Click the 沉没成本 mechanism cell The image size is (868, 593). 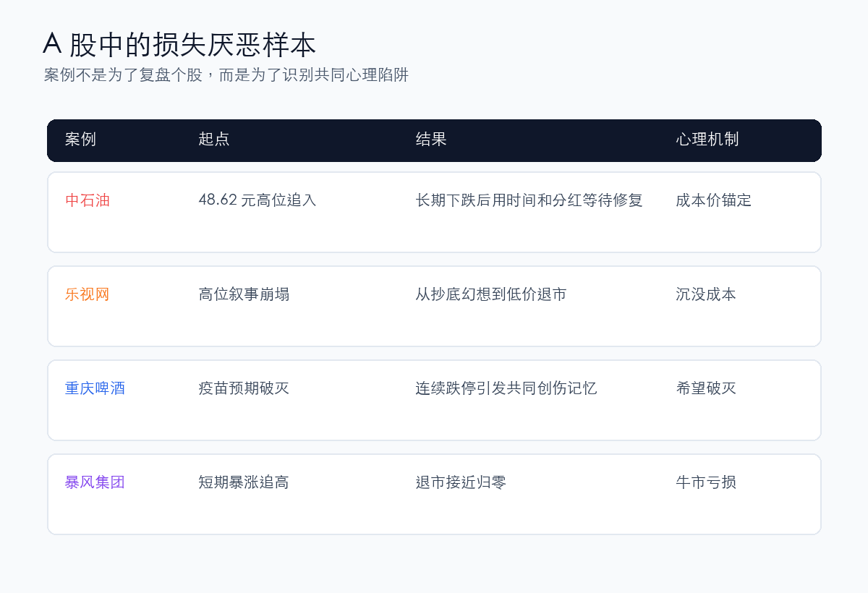pos(706,294)
